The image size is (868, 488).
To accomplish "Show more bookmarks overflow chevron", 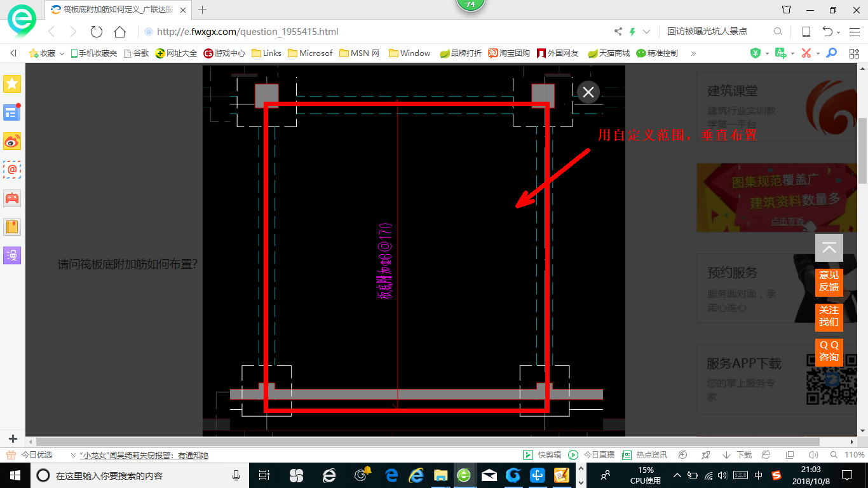I will 693,53.
